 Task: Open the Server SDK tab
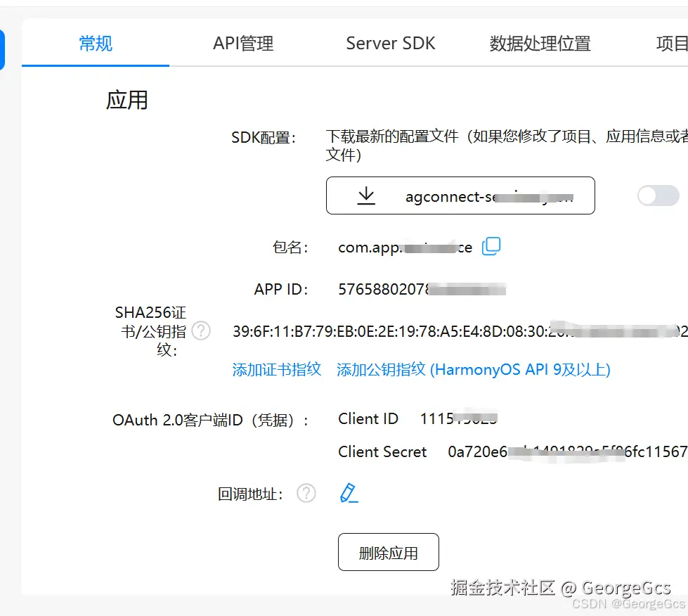point(391,44)
